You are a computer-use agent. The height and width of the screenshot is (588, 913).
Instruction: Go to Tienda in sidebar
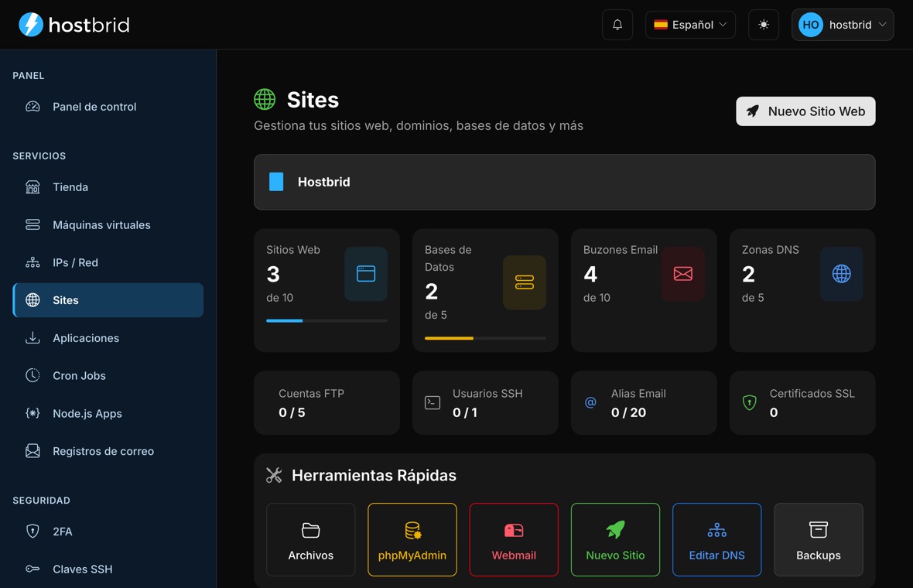(108, 187)
